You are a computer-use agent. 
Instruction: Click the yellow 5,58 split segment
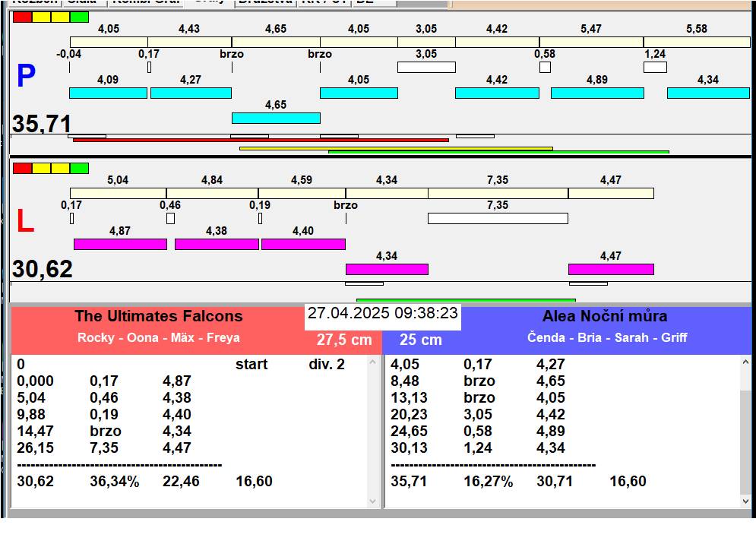[697, 42]
